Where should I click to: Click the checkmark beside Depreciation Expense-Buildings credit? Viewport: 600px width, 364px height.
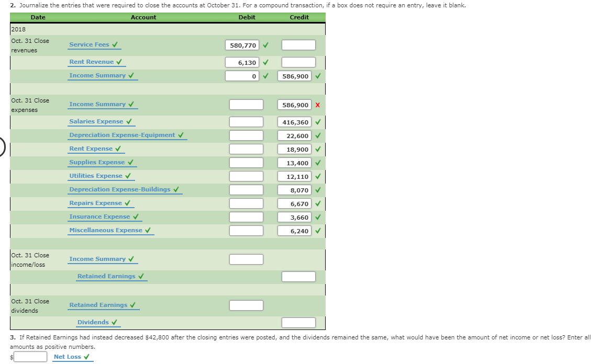pyautogui.click(x=319, y=190)
